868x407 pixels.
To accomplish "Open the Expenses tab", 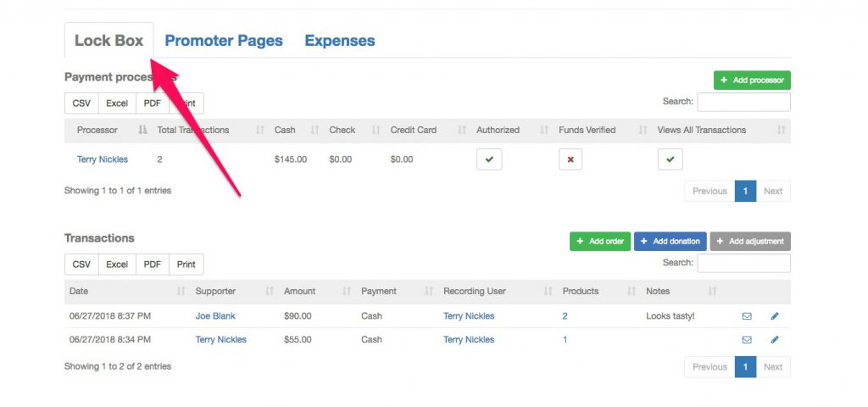I will [340, 41].
